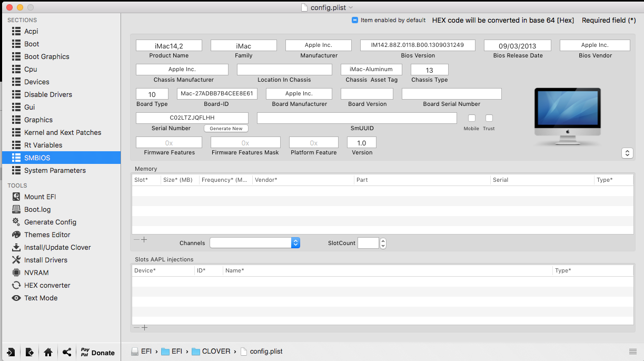Toggle the 'Item enabled by default' checkbox
This screenshot has width=644, height=361.
point(355,20)
